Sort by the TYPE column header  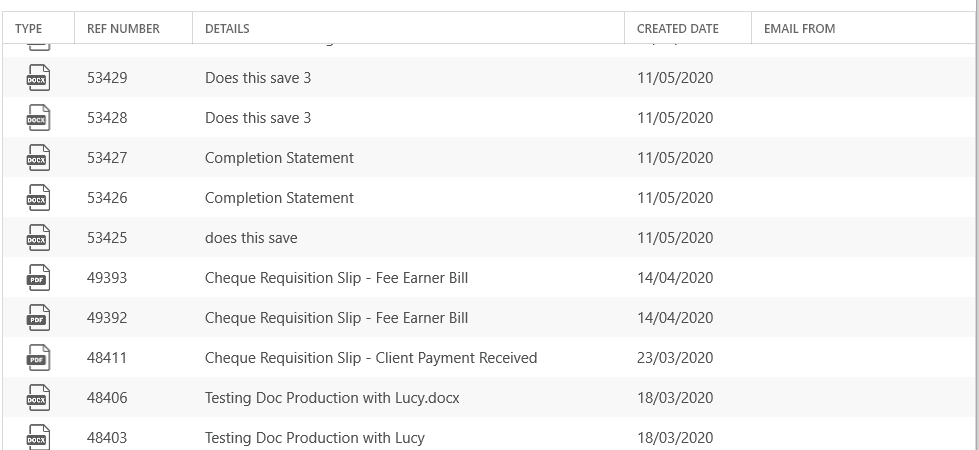(29, 29)
